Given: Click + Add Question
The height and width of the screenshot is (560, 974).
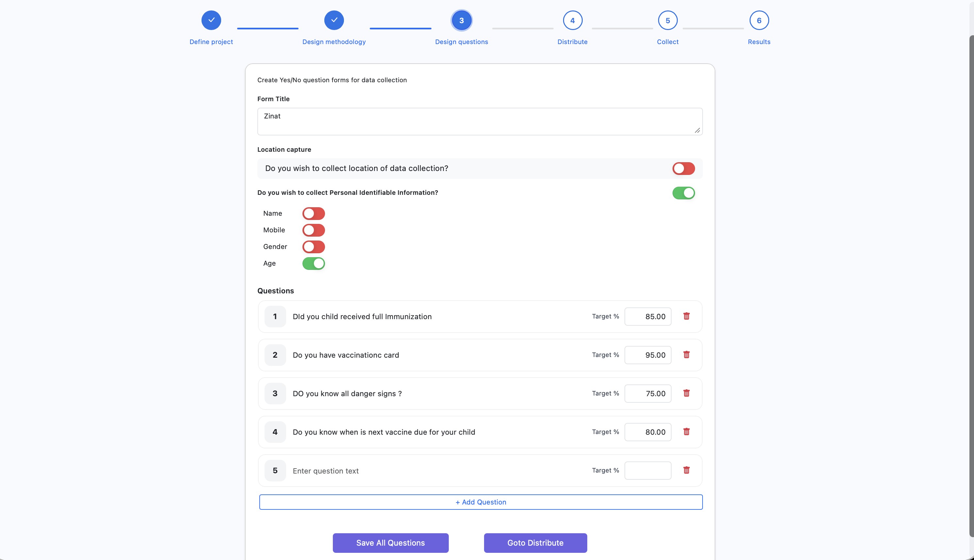Looking at the screenshot, I should pyautogui.click(x=480, y=502).
